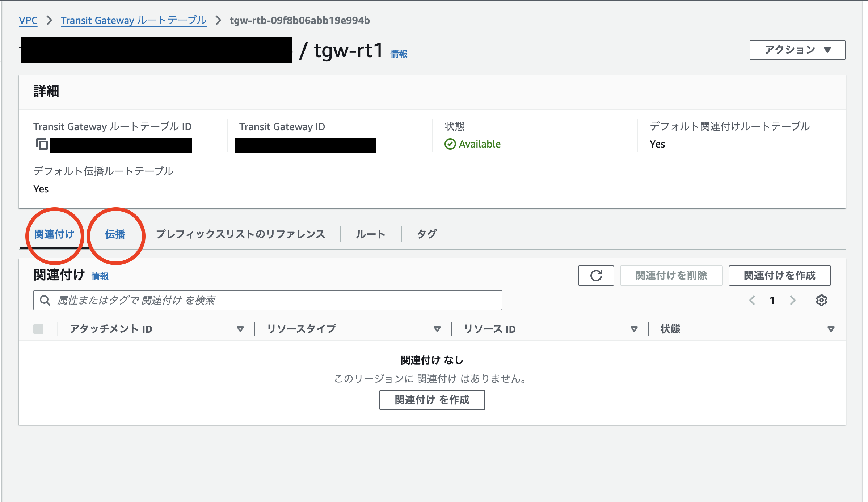The image size is (868, 502).
Task: Go to the previous page of associations
Action: (x=752, y=300)
